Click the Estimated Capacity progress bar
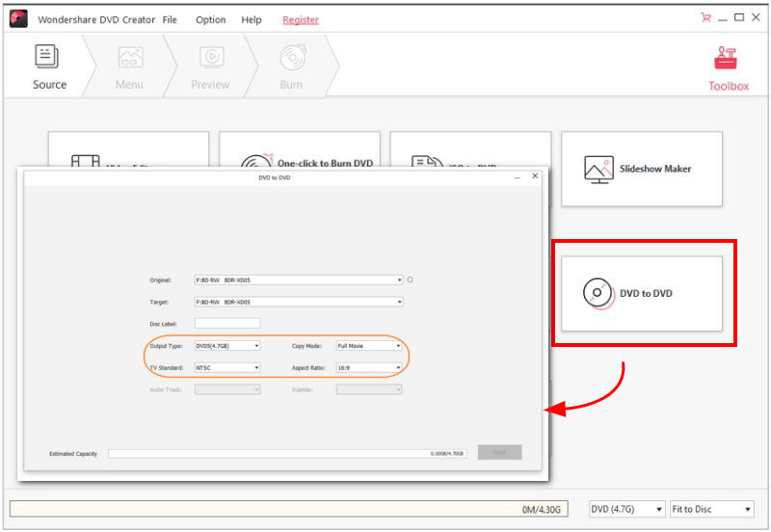Viewport: 771px width, 532px height. point(287,453)
